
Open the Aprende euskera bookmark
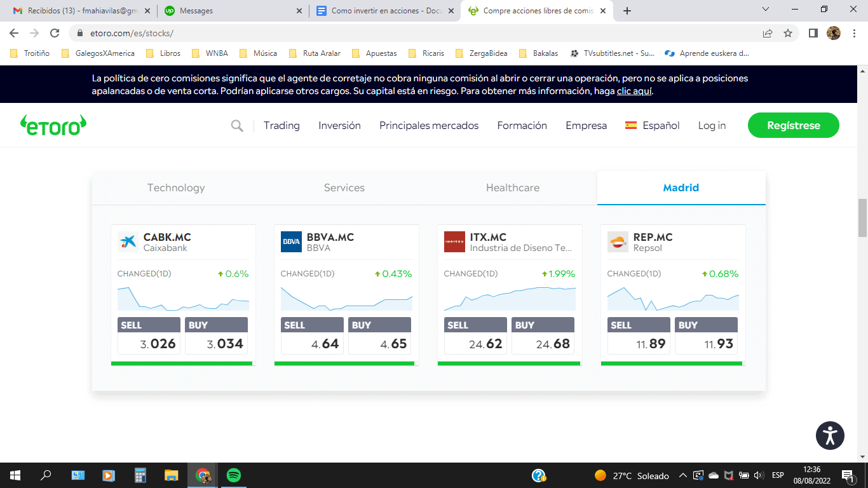tap(707, 53)
